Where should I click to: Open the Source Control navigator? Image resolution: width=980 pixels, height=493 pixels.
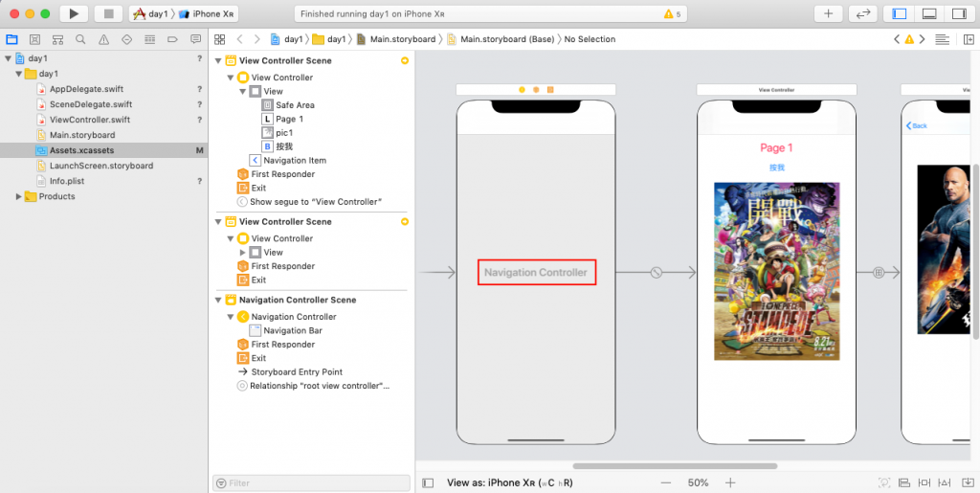(x=35, y=39)
